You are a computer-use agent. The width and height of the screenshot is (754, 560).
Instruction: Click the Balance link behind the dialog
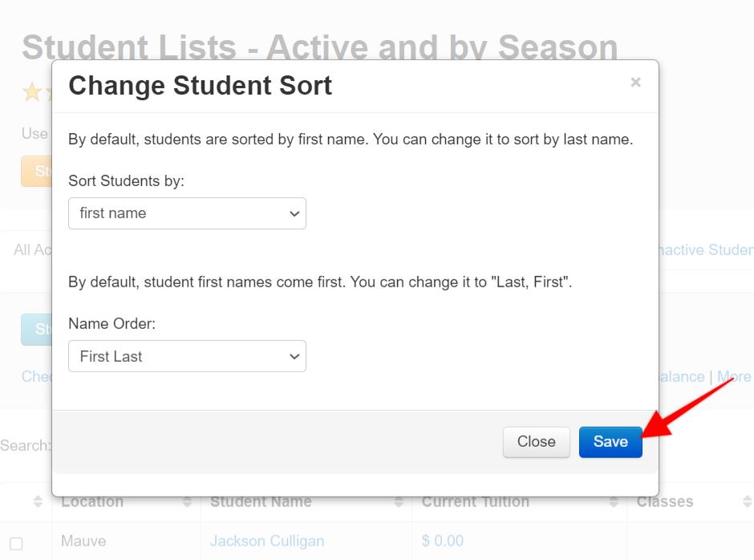point(681,376)
